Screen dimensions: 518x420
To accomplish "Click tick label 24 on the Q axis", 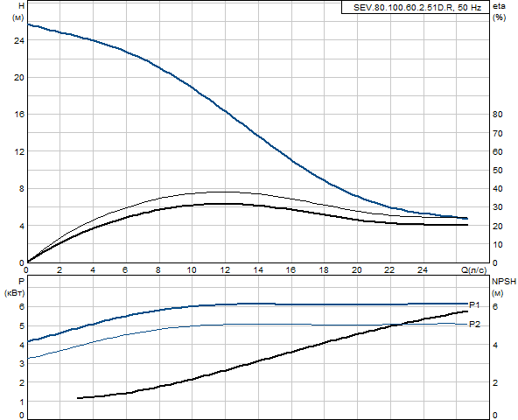I will coord(423,270).
